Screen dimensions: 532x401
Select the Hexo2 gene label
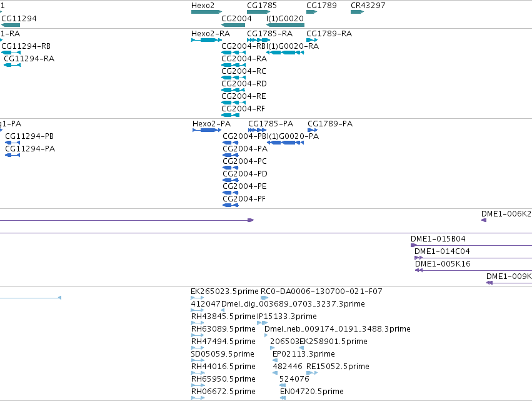pyautogui.click(x=203, y=6)
